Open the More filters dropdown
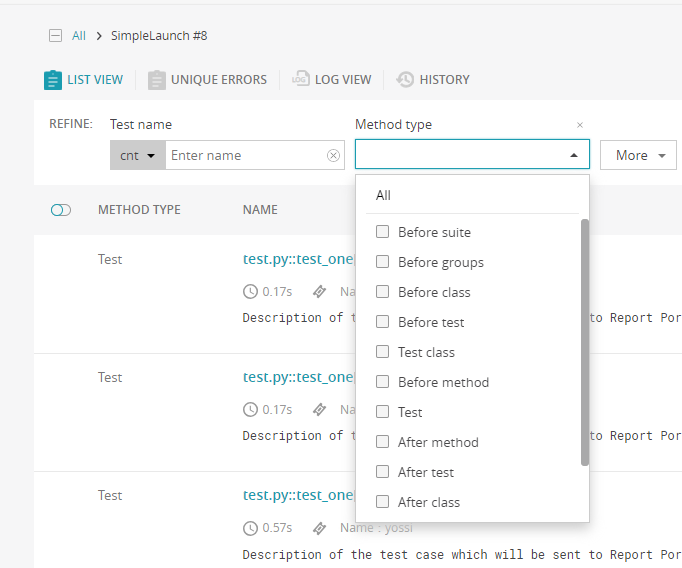The height and width of the screenshot is (568, 682). [x=638, y=155]
